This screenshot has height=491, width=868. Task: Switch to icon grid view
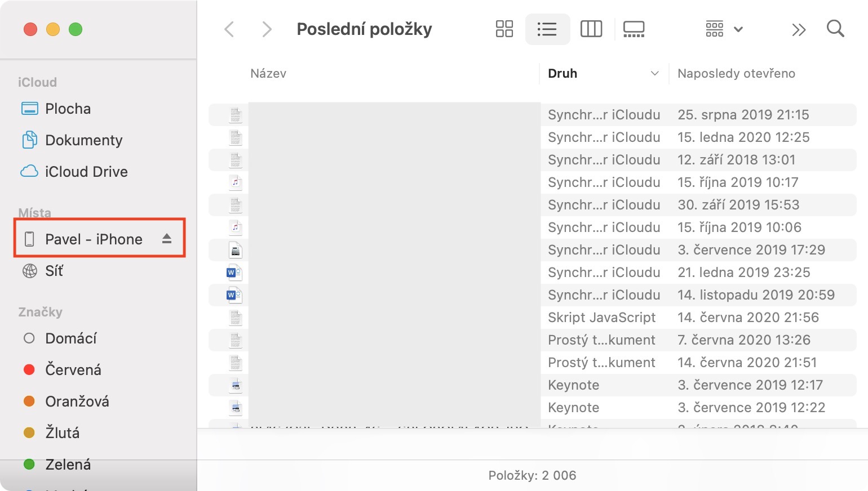[x=504, y=29]
